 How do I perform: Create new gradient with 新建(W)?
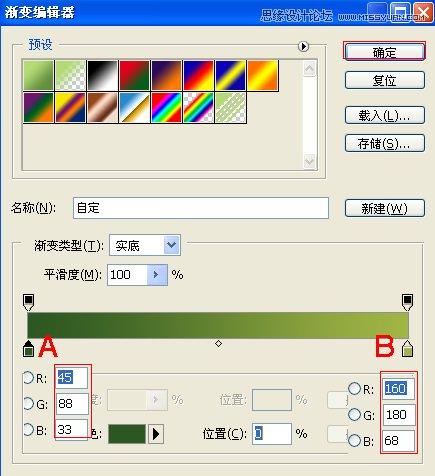coord(385,208)
